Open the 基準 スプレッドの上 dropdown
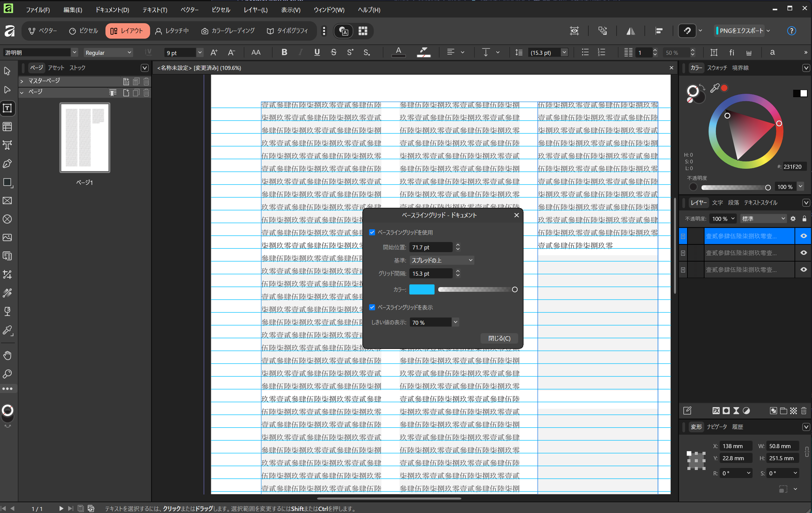Image resolution: width=812 pixels, height=513 pixels. (441, 260)
